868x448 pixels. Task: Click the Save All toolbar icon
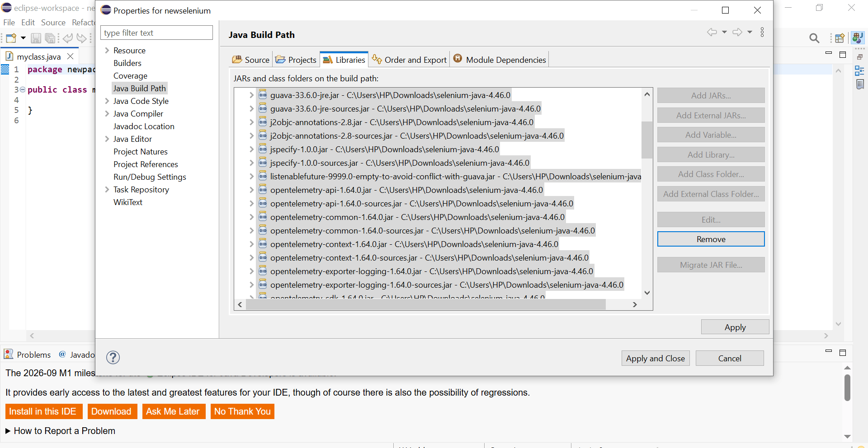[x=50, y=38]
